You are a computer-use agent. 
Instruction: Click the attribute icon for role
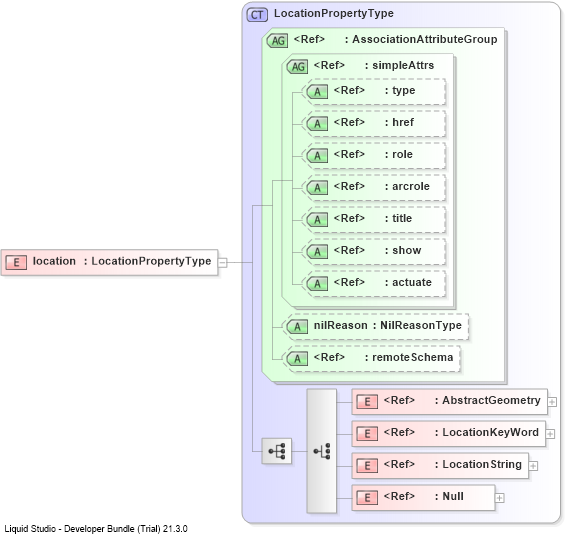317,156
